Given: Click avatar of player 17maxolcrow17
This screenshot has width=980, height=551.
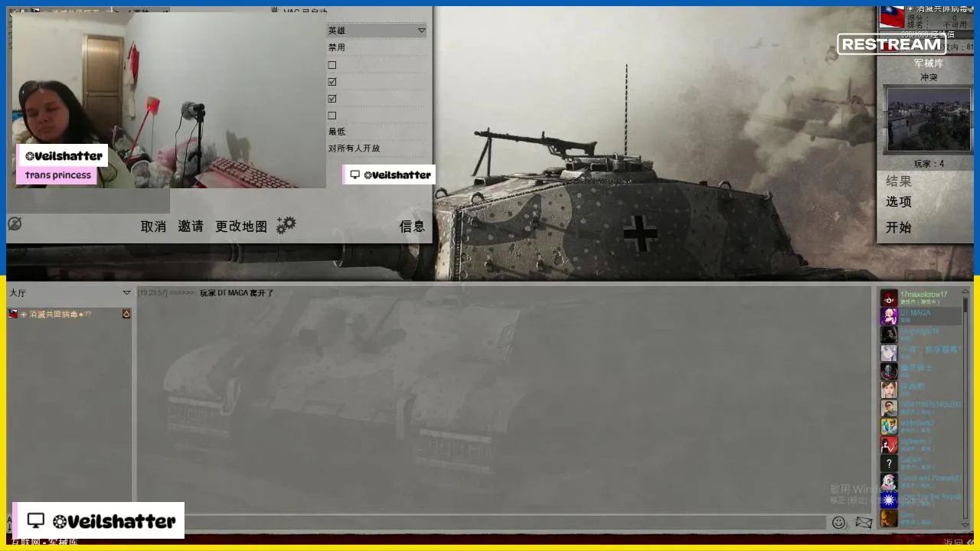Looking at the screenshot, I should (x=888, y=298).
